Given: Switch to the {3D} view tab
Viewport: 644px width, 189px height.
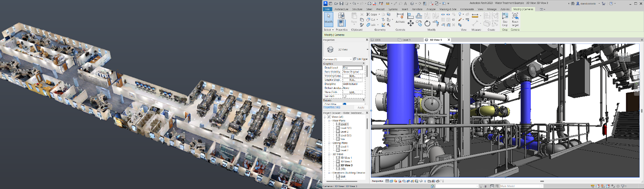Looking at the screenshot, I should click(x=378, y=40).
